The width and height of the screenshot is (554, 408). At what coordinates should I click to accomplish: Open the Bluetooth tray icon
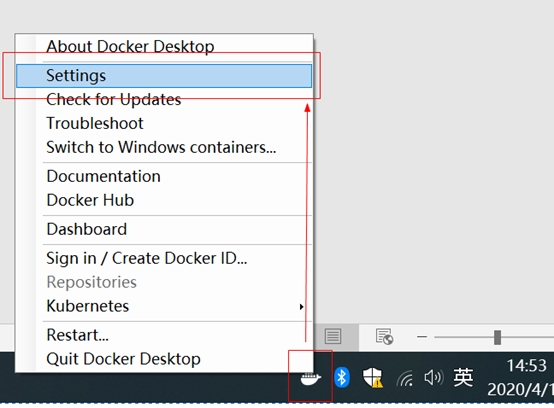click(342, 378)
